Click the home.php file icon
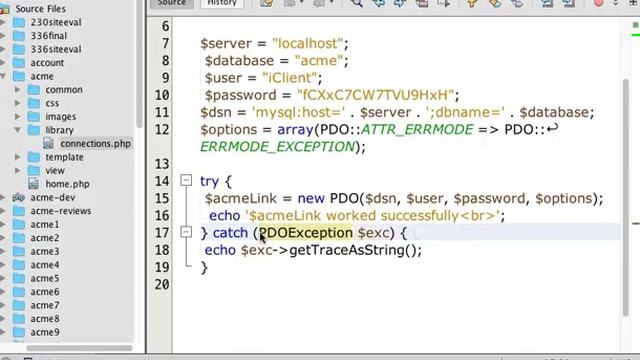The width and height of the screenshot is (640, 360). click(x=33, y=184)
